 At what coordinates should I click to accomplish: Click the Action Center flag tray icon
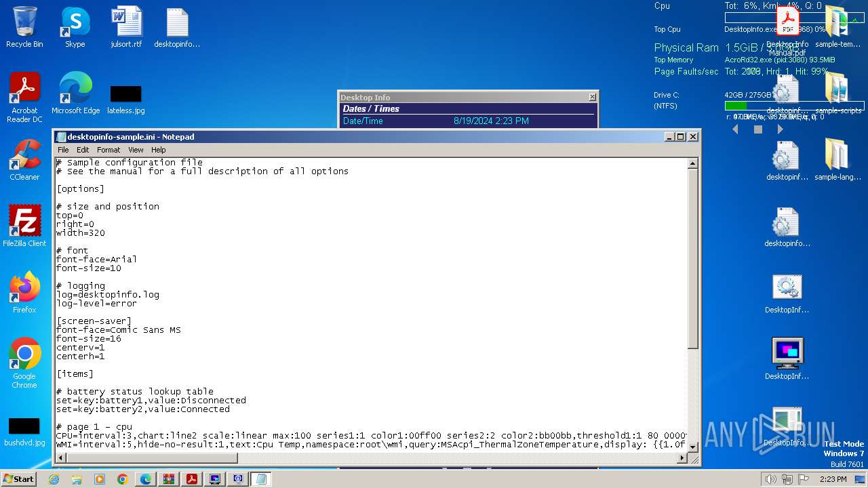coord(804,479)
